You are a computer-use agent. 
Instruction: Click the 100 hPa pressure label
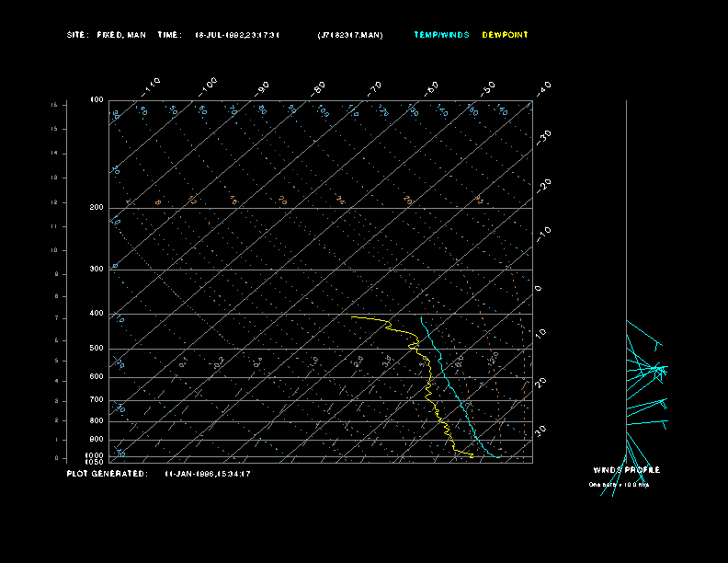click(97, 100)
